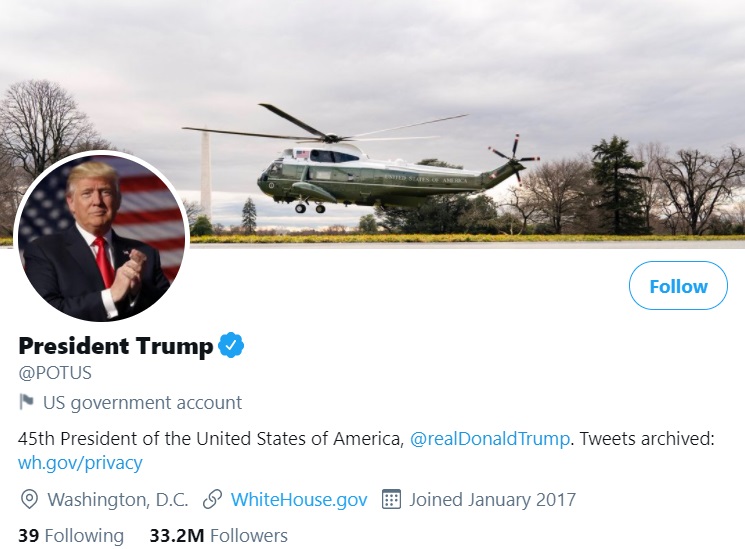Click the chain link icon

pos(212,499)
